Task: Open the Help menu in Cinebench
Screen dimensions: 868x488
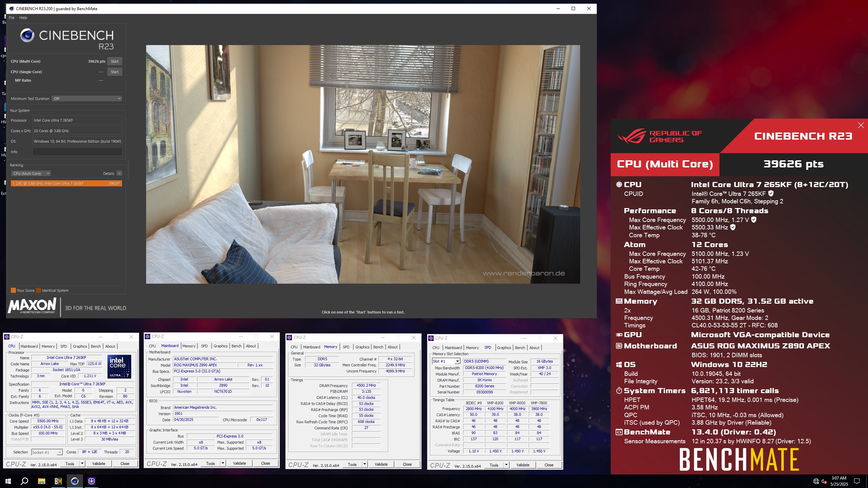Action: click(x=23, y=18)
